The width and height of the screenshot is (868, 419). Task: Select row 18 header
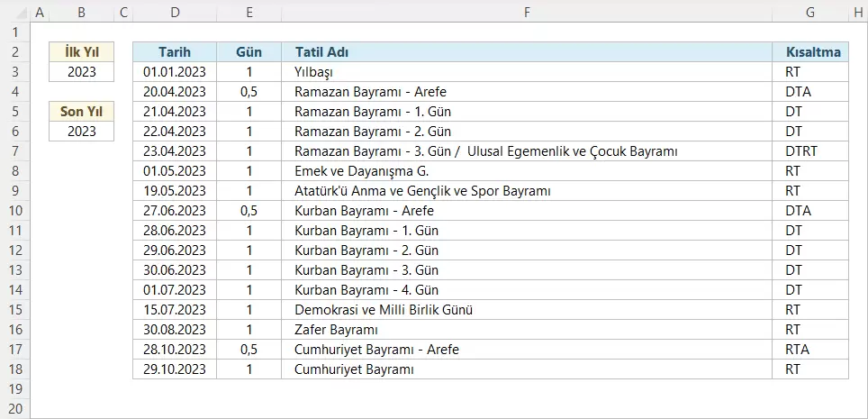[x=15, y=369]
